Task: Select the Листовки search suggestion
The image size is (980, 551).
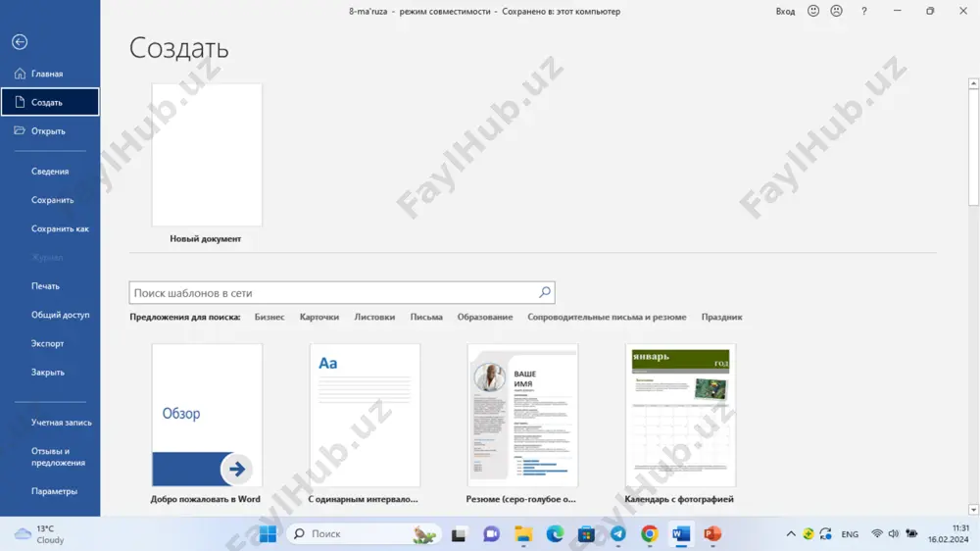Action: pyautogui.click(x=374, y=317)
